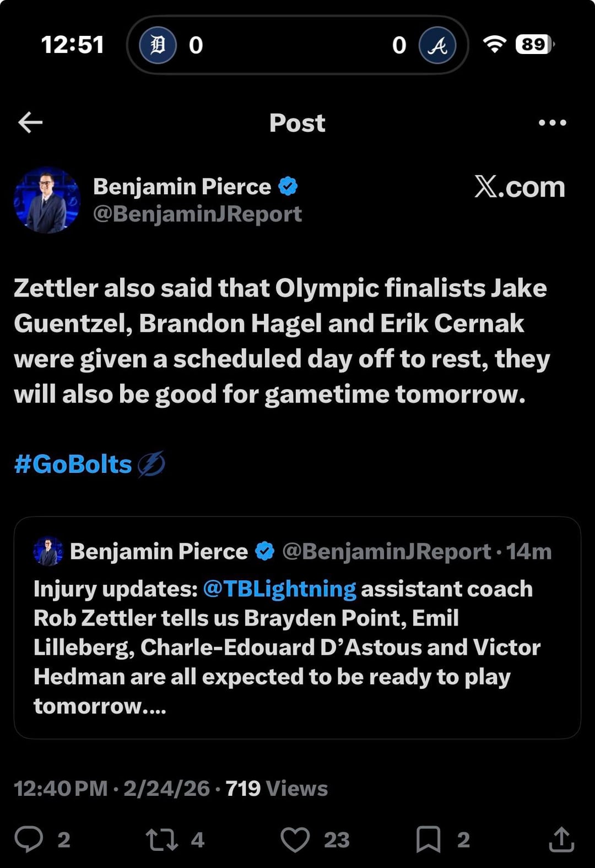
Task: Tap the battery indicator showing 89
Action: [534, 44]
